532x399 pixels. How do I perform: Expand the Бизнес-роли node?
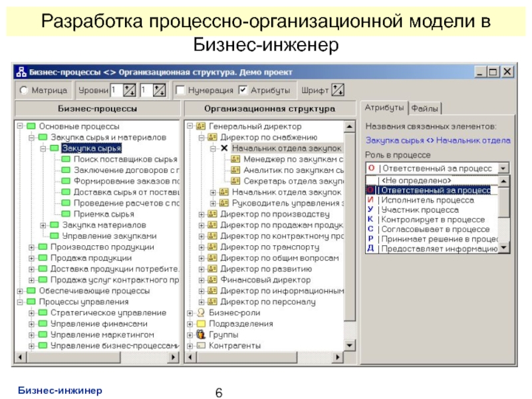(190, 313)
